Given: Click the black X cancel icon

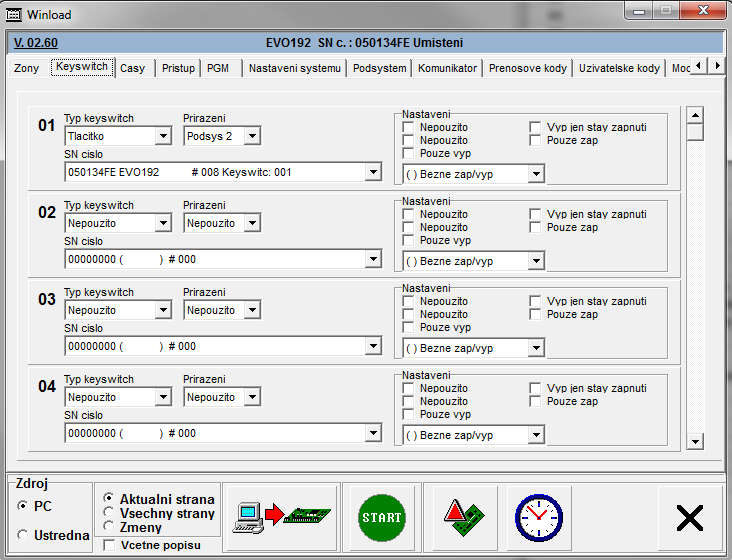Looking at the screenshot, I should 690,517.
